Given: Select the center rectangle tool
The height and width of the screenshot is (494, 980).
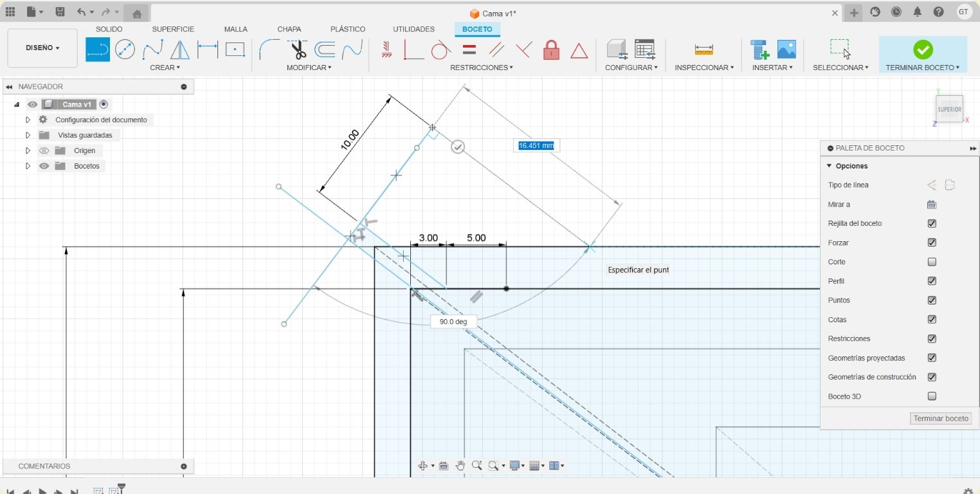Looking at the screenshot, I should [235, 50].
